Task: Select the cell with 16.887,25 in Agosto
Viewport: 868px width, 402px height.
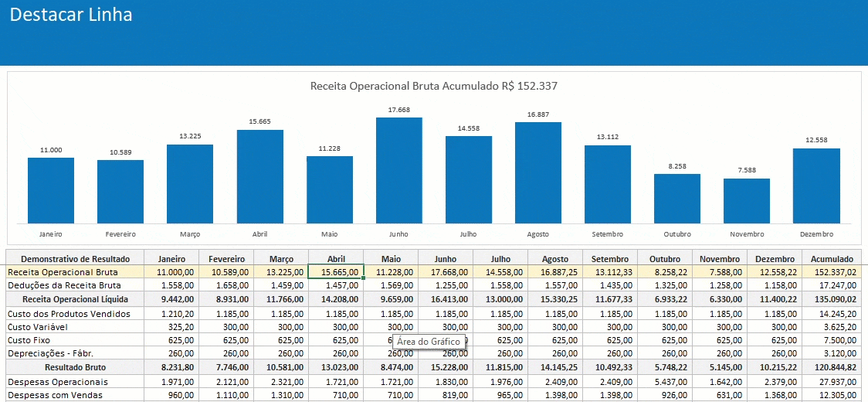Action: 555,272
